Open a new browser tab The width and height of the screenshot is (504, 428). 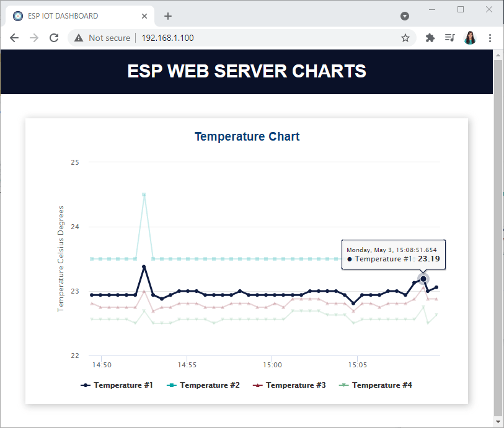point(168,15)
